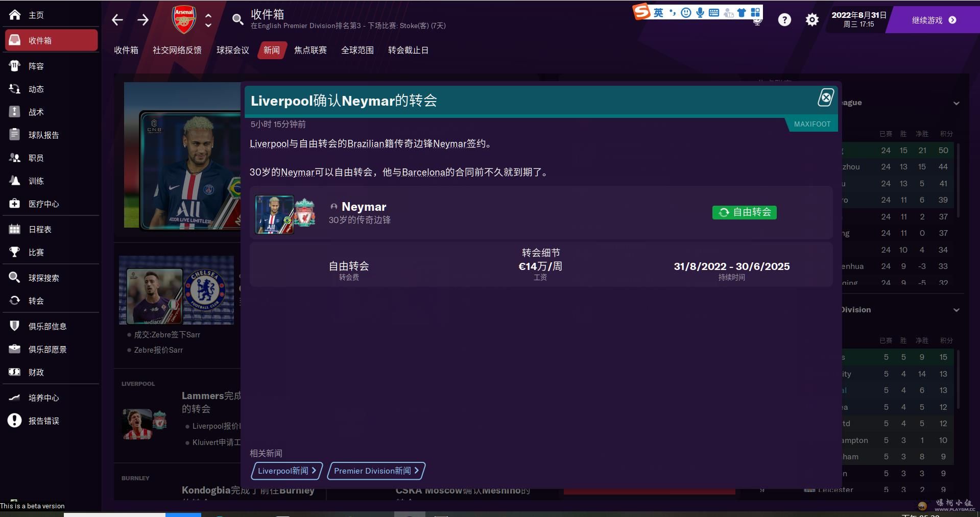The image size is (980, 517).
Task: Open the Sogou toolbox grid icon
Action: click(756, 13)
